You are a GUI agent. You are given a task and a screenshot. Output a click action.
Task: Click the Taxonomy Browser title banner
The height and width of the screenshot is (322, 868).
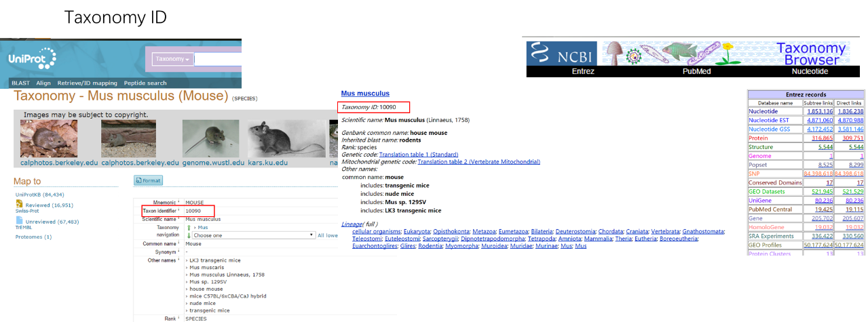pos(811,54)
